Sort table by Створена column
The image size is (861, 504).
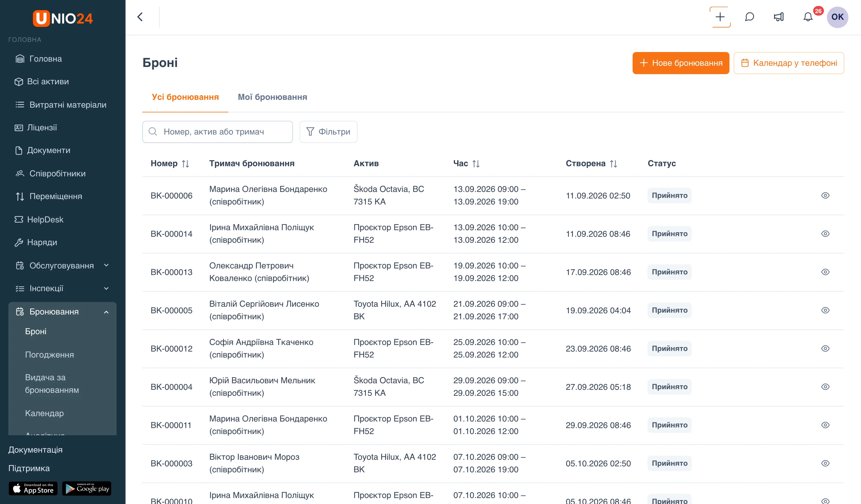613,164
